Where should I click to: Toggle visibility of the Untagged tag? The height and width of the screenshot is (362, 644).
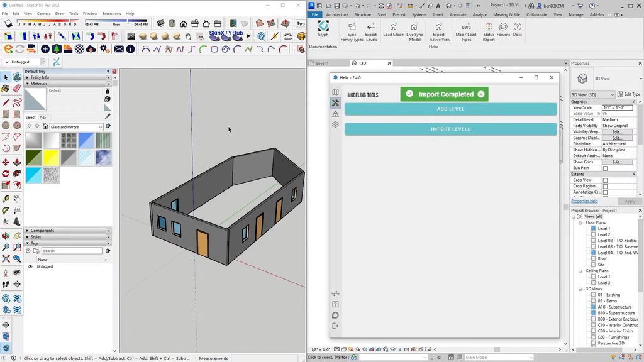coord(30,266)
